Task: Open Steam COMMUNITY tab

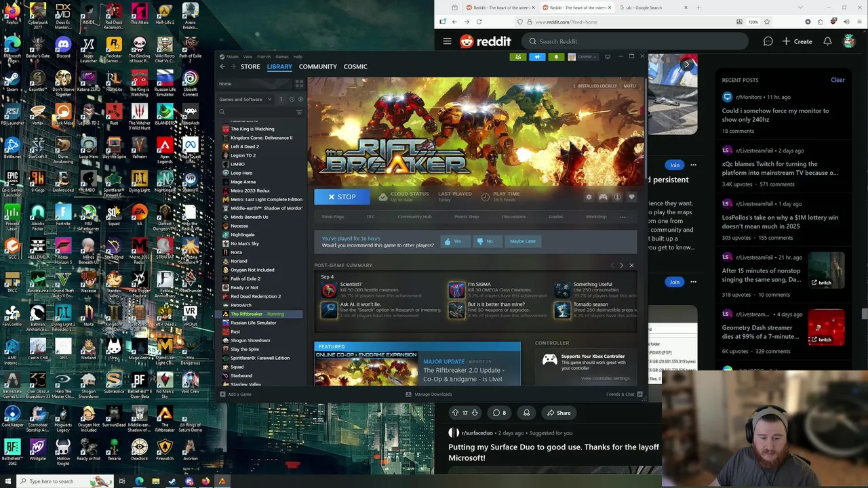Action: [x=318, y=66]
